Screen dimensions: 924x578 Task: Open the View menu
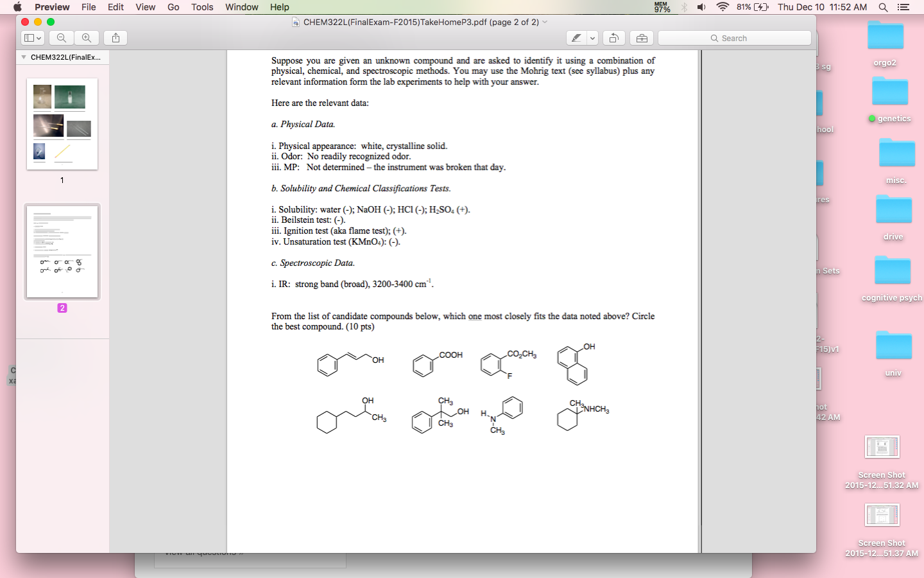(145, 7)
